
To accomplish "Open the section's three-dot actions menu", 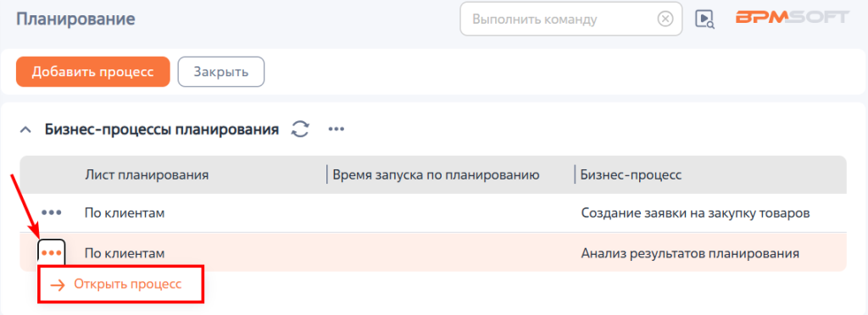I will pyautogui.click(x=336, y=130).
